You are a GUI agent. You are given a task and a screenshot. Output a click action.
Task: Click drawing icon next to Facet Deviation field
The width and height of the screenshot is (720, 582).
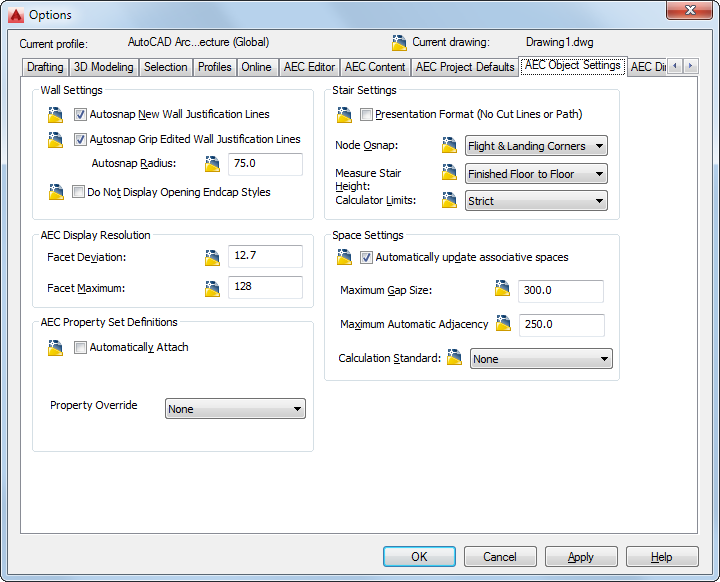212,258
